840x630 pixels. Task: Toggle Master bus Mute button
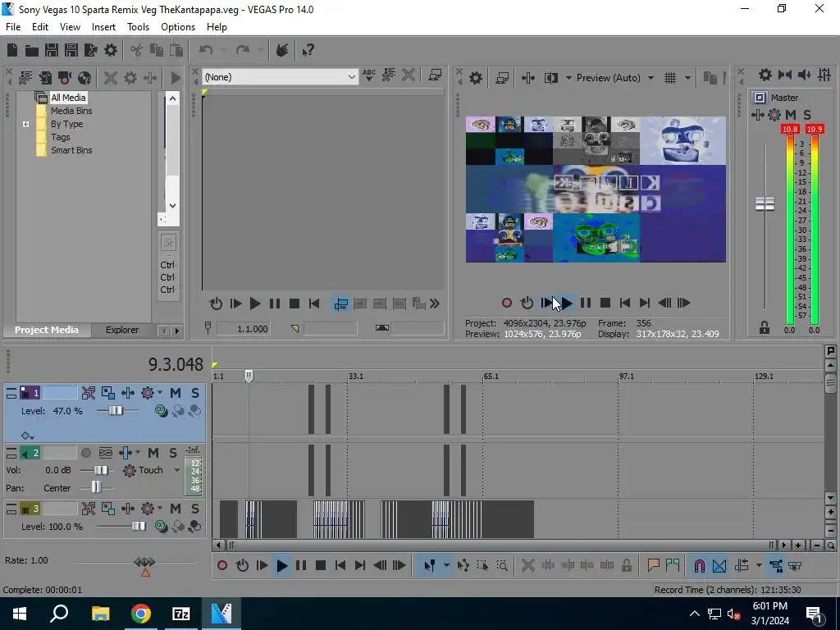790,115
